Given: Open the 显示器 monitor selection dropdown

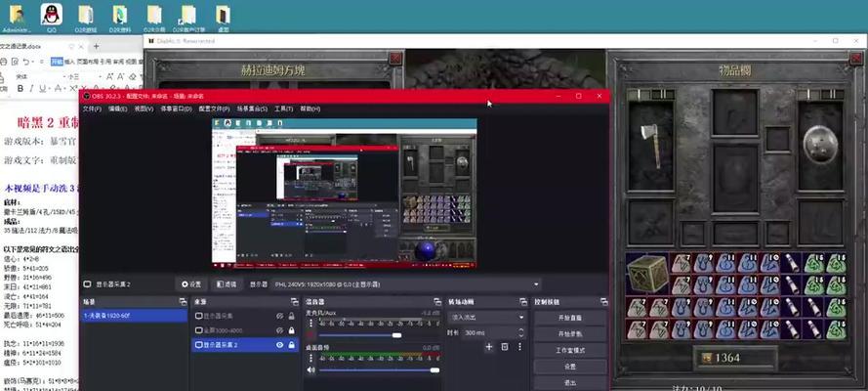Looking at the screenshot, I should click(406, 284).
